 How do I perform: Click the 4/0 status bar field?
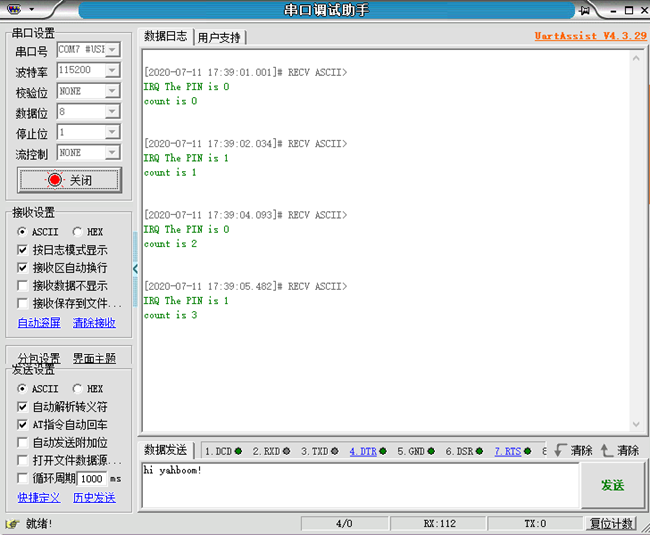click(344, 524)
